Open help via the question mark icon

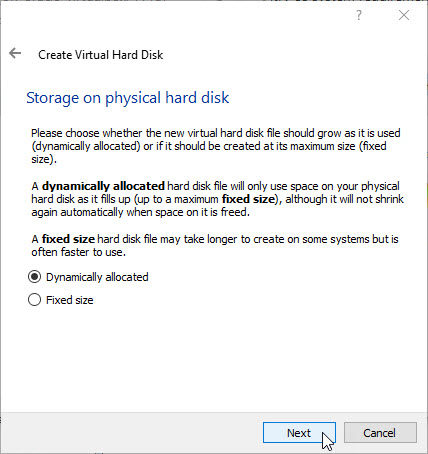(359, 15)
